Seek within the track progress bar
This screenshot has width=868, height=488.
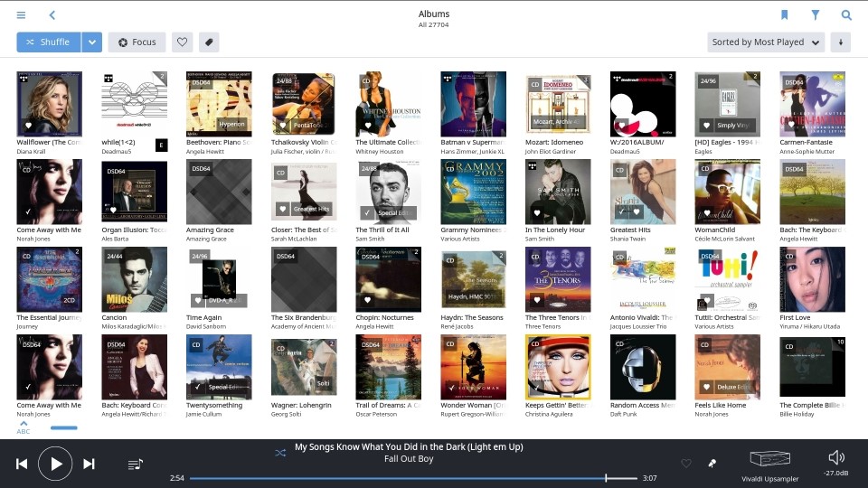click(413, 478)
